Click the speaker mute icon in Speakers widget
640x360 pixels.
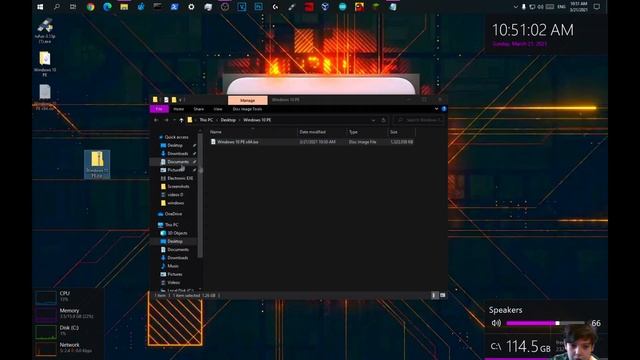click(x=496, y=323)
